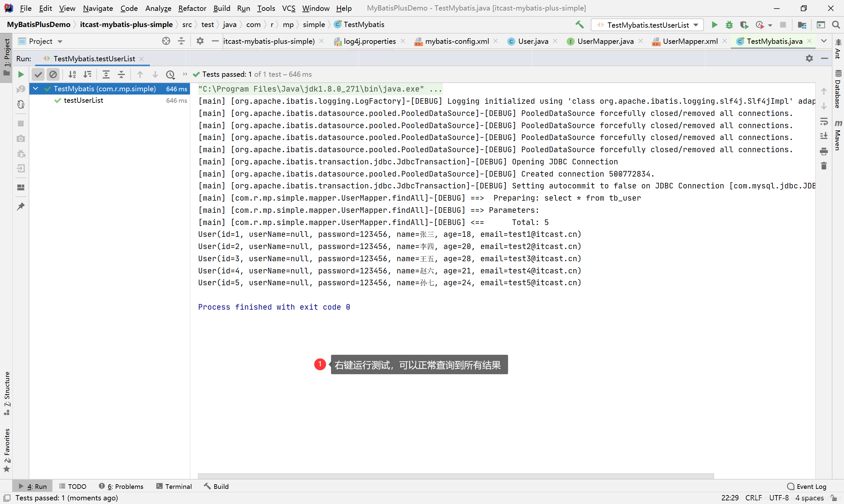The height and width of the screenshot is (504, 844).
Task: Toggle soft-wrap in console
Action: coord(824,121)
